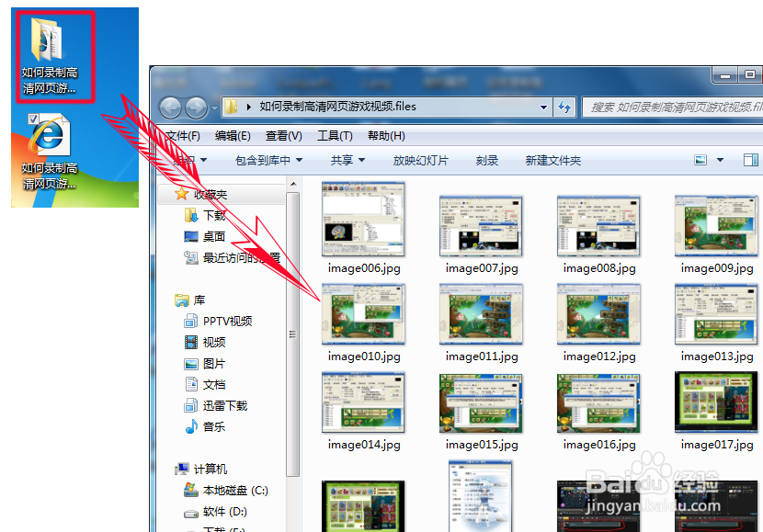Open the 工具(T) menu
Viewport: 763px width, 532px height.
pyautogui.click(x=333, y=135)
